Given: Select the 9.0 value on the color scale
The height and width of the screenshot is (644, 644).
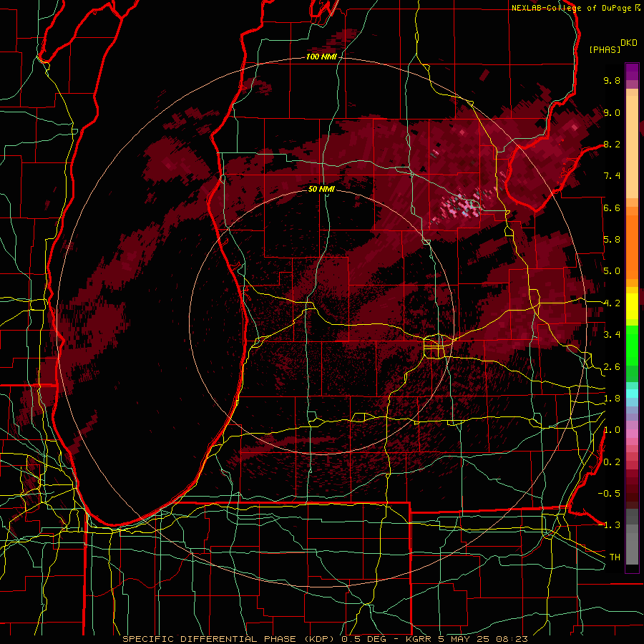Looking at the screenshot, I should coord(612,112).
